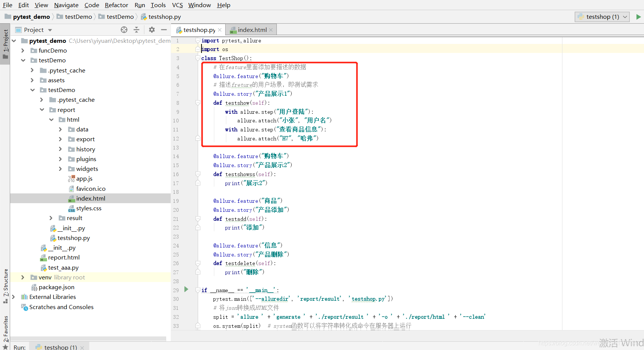Open Project panel settings gear
Viewport: 644px width, 350px height.
pos(152,30)
